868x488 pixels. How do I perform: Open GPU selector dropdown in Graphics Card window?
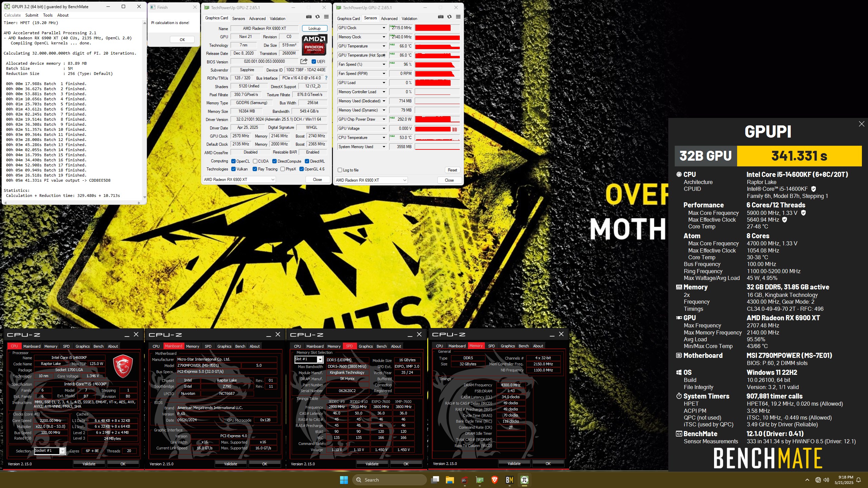239,180
